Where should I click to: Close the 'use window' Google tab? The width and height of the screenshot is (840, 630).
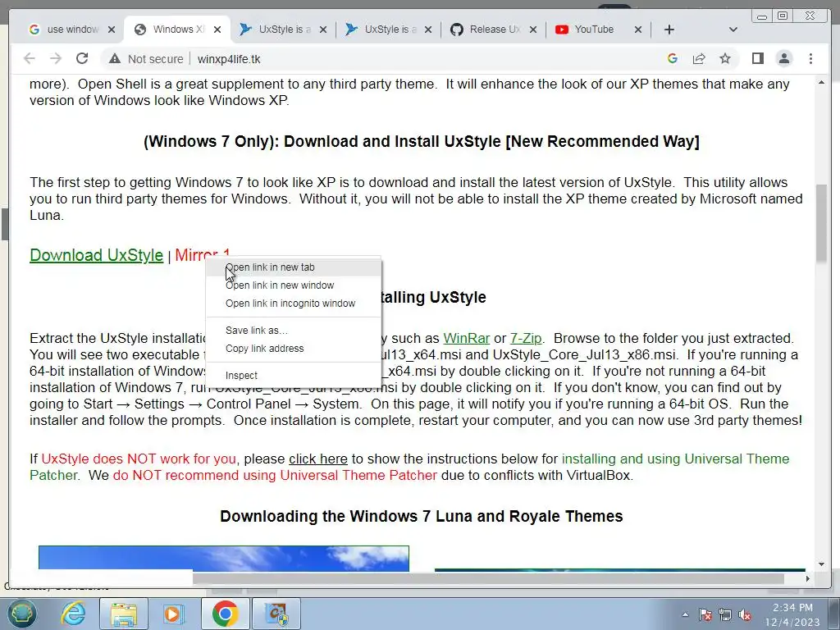coord(112,30)
